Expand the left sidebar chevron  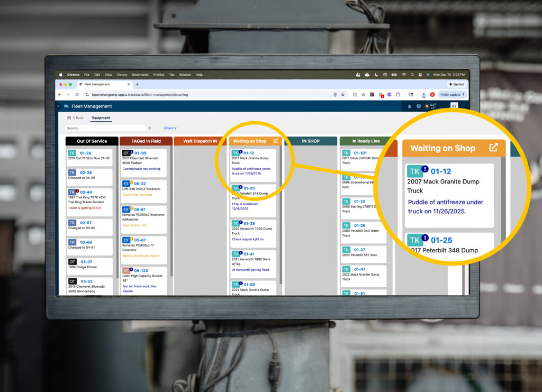(x=59, y=106)
